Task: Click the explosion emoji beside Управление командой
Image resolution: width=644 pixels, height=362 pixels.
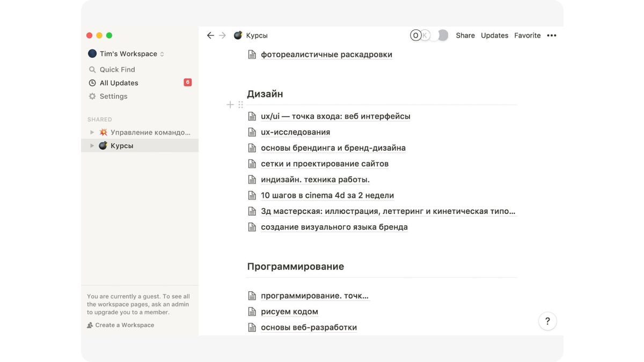Action: [103, 132]
